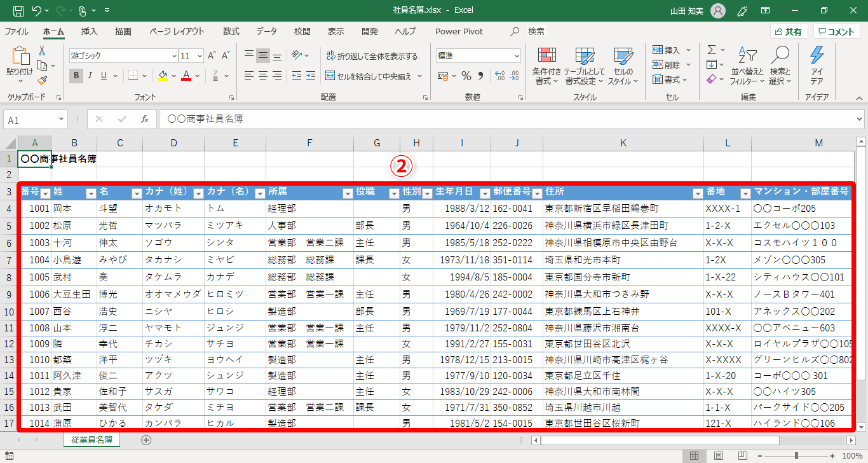The width and height of the screenshot is (868, 463).
Task: Add a new sheet with plus button
Action: tap(146, 439)
